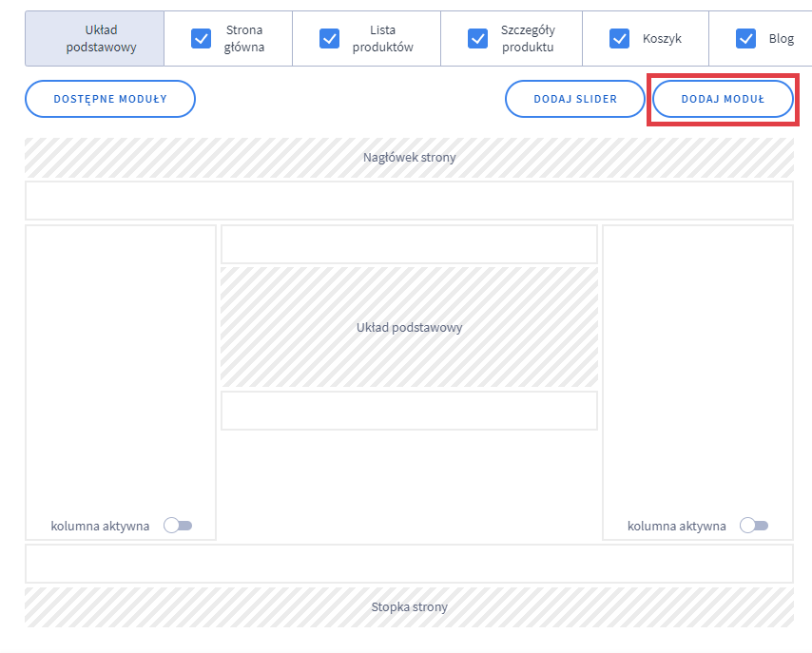Enable the right column kolumna aktywna toggle
This screenshot has width=812, height=653.
tap(754, 526)
